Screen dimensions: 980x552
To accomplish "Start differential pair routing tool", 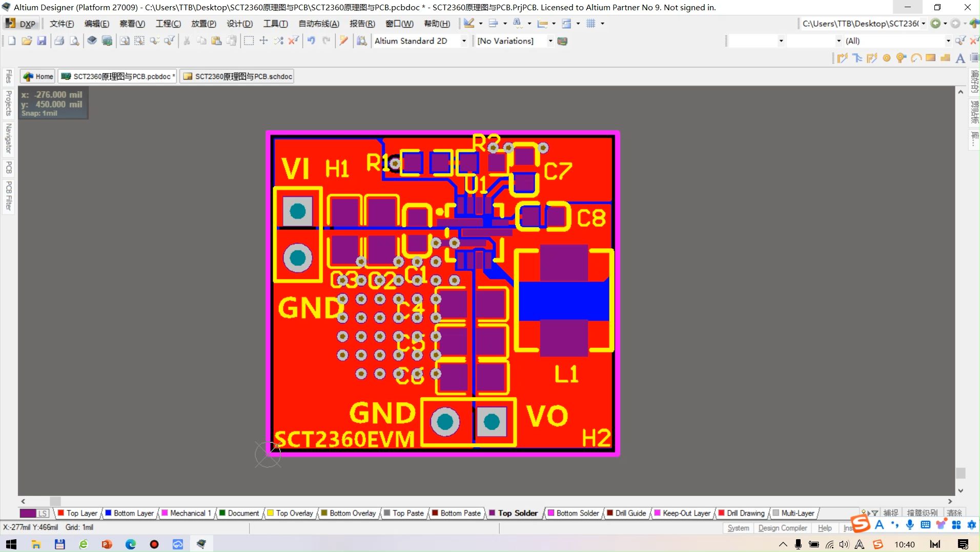I will pos(872,58).
